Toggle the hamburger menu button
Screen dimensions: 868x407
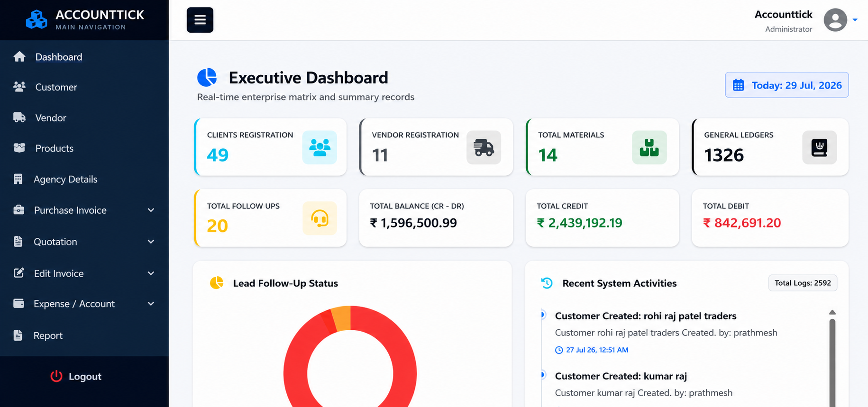200,20
